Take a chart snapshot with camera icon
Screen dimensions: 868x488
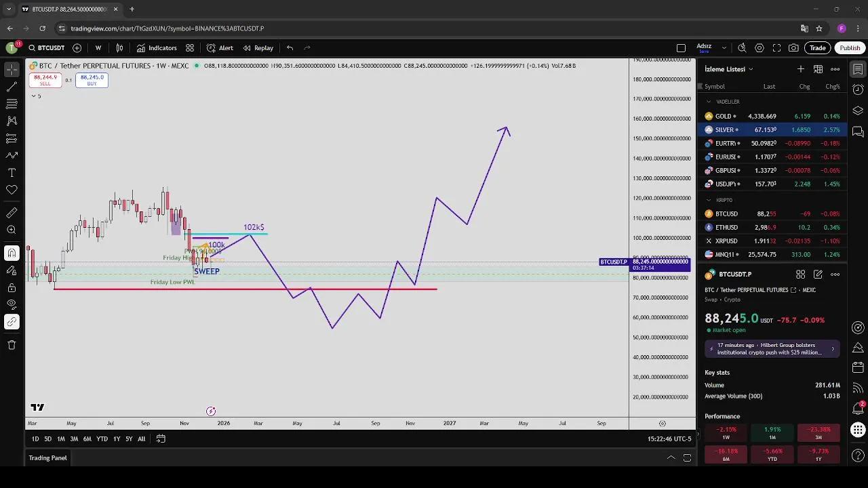[x=793, y=48]
